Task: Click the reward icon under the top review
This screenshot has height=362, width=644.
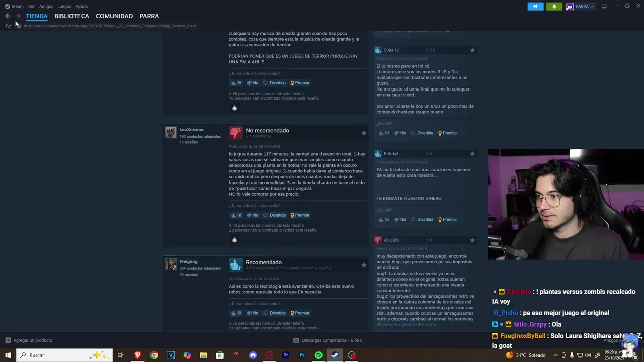Action: [x=234, y=108]
